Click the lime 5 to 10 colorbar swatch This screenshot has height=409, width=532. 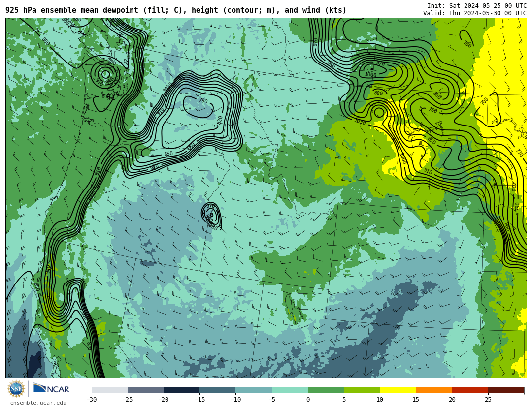(x=362, y=390)
